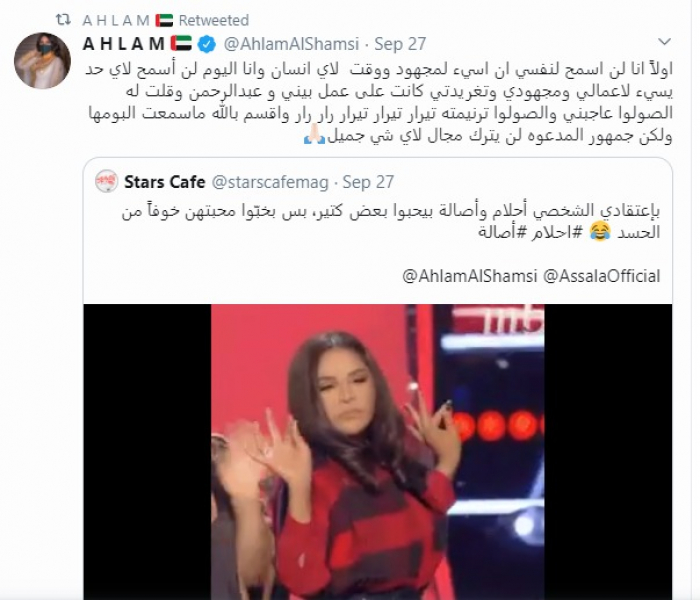Screen dimensions: 700x600
Task: Click the Sep 27 timestamp of AHLAM's tweet
Action: coord(400,44)
